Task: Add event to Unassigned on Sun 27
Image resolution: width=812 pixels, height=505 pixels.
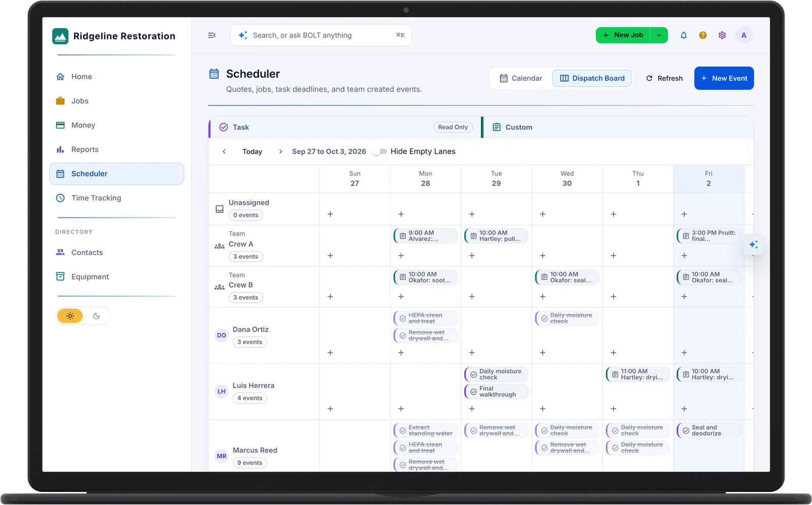Action: 330,214
